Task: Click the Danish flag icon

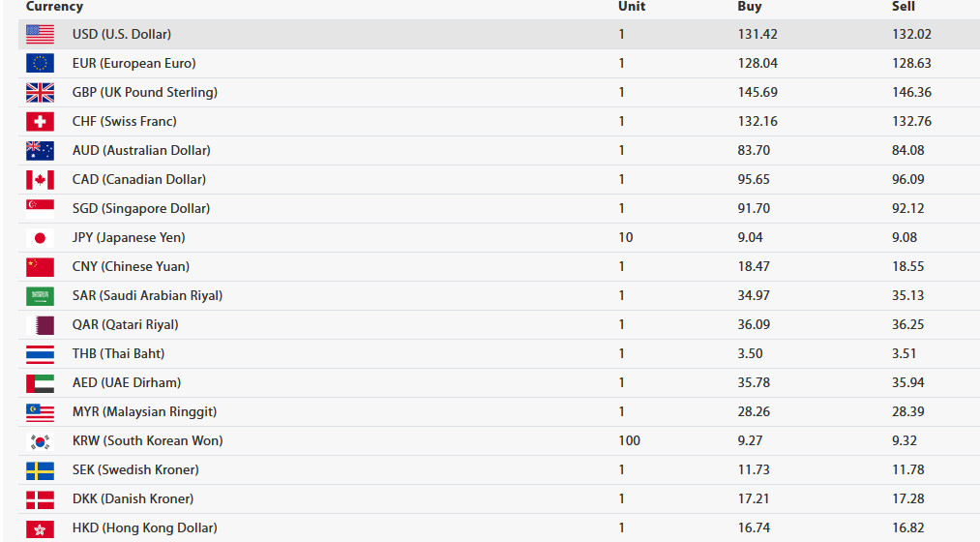Action: [x=40, y=499]
